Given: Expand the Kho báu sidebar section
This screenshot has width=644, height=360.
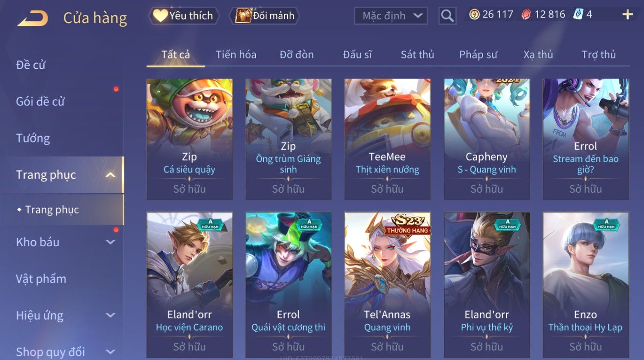Looking at the screenshot, I should (x=110, y=242).
